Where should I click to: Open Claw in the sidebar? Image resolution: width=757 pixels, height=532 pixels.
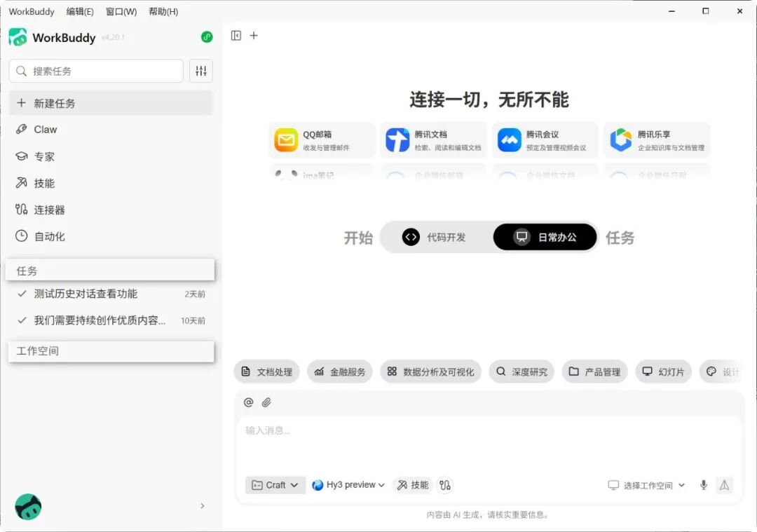111,130
